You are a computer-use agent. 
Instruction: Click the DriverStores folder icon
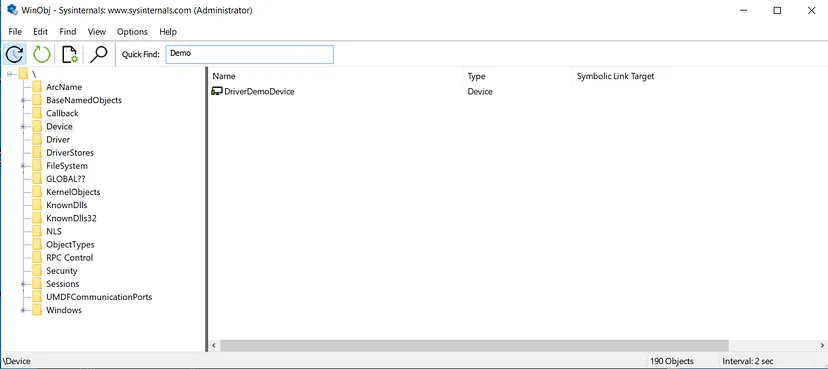(36, 153)
